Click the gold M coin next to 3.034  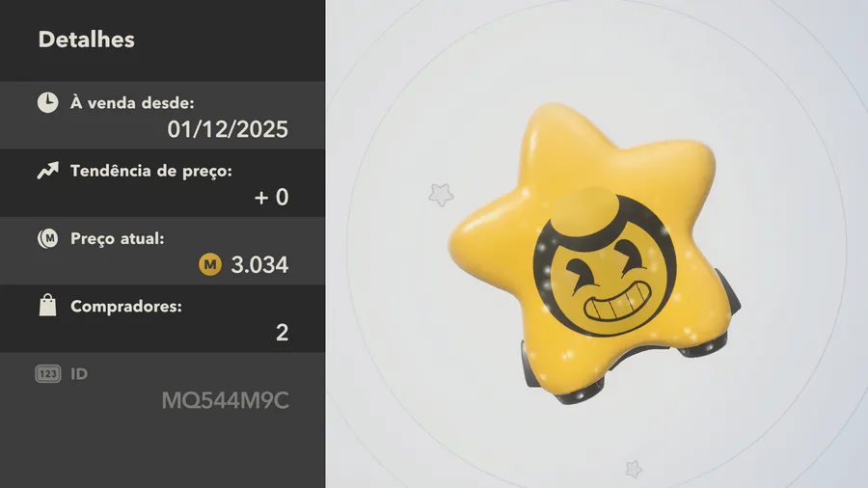pos(210,264)
